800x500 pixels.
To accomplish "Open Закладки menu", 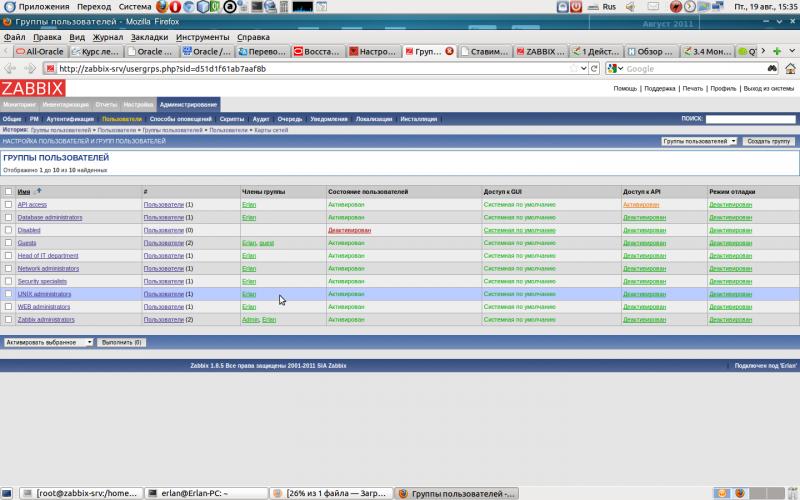I will 149,37.
